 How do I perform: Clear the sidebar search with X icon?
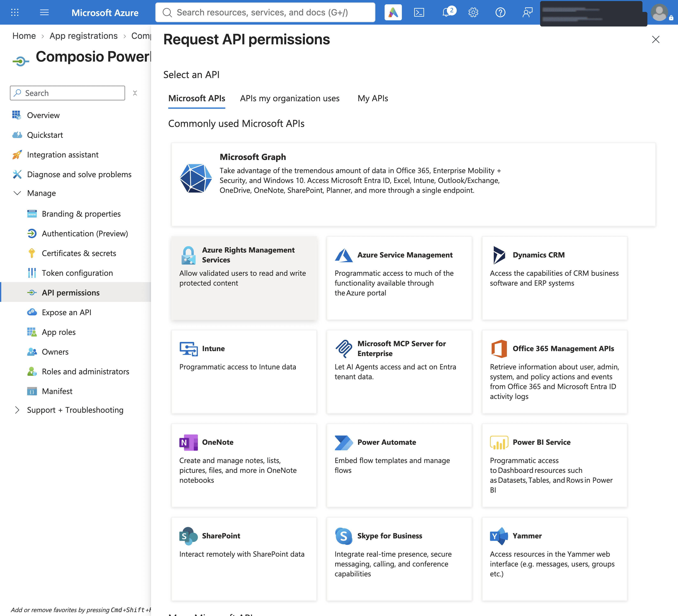click(x=135, y=93)
